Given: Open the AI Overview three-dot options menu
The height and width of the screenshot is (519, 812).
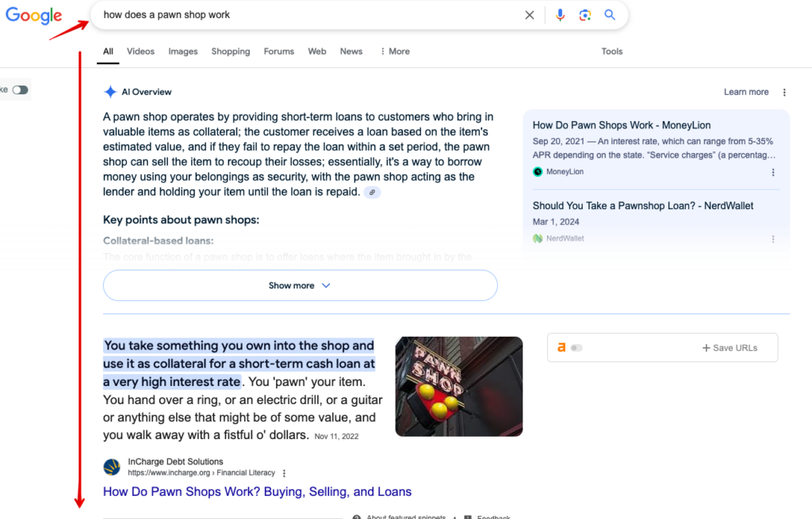Looking at the screenshot, I should tap(784, 92).
